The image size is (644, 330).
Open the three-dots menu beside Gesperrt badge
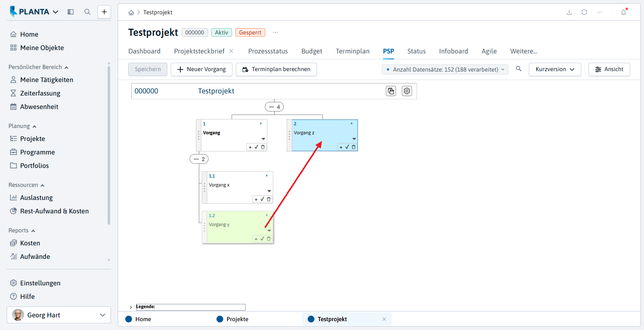point(275,32)
